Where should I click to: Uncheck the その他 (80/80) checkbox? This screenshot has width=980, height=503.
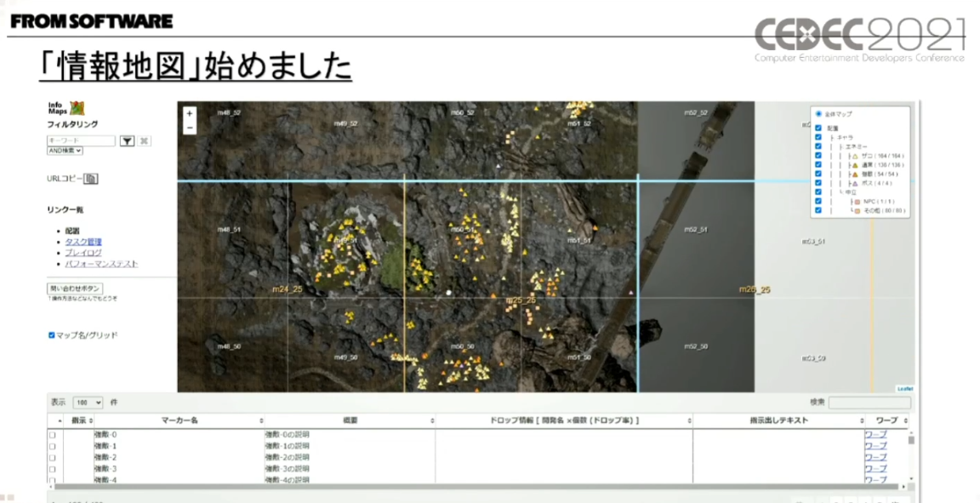click(x=818, y=211)
